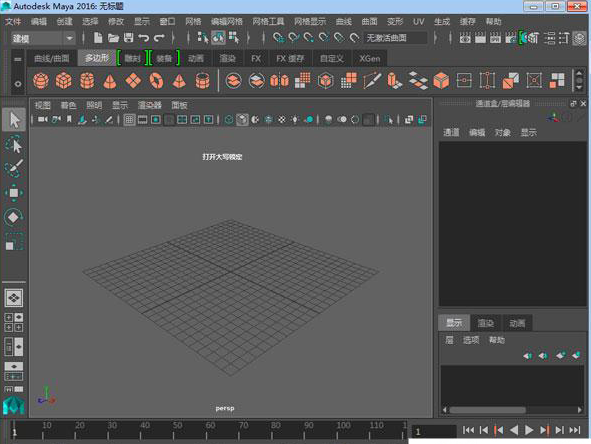The width and height of the screenshot is (591, 444).
Task: Activate the Paint selection tool
Action: click(14, 168)
